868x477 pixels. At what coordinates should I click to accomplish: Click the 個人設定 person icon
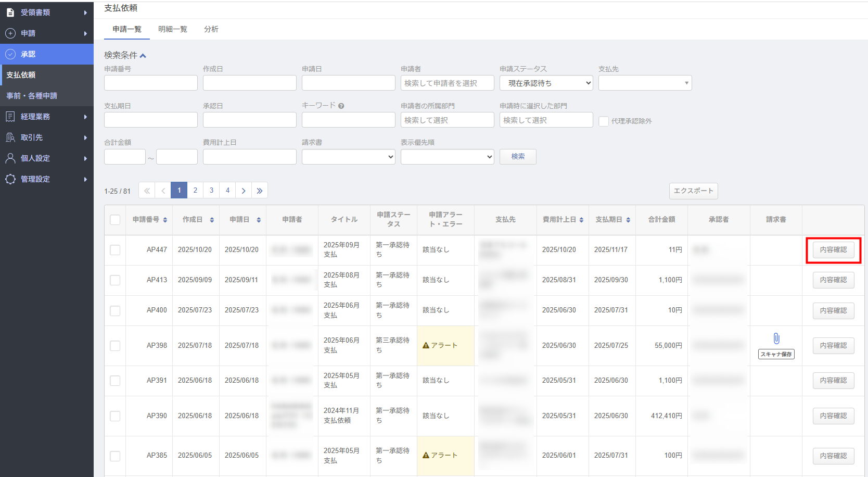(10, 158)
